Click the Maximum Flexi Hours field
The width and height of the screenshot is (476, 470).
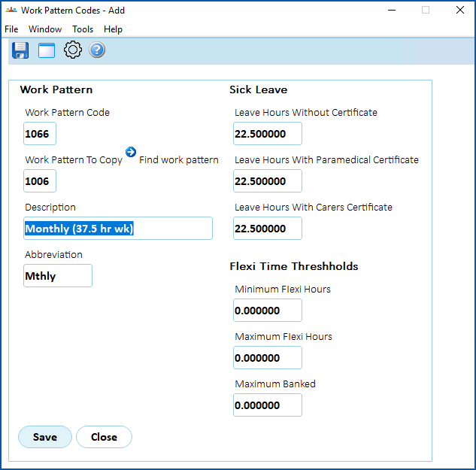(268, 358)
